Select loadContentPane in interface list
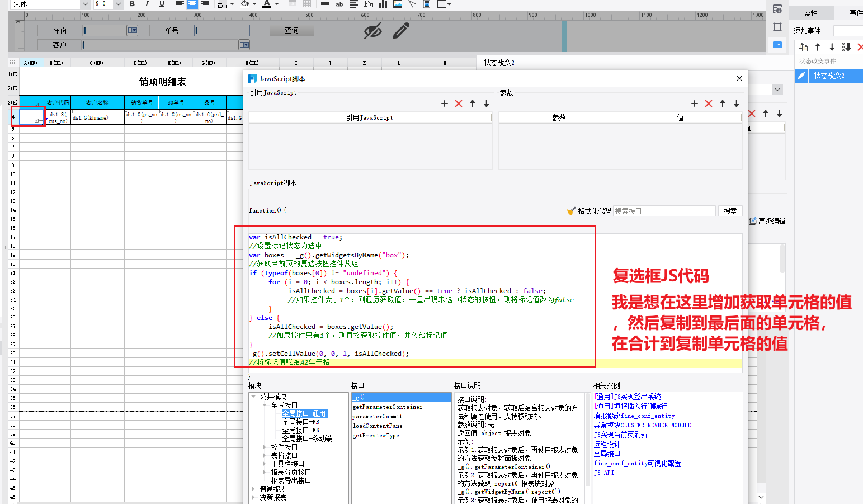 (378, 426)
